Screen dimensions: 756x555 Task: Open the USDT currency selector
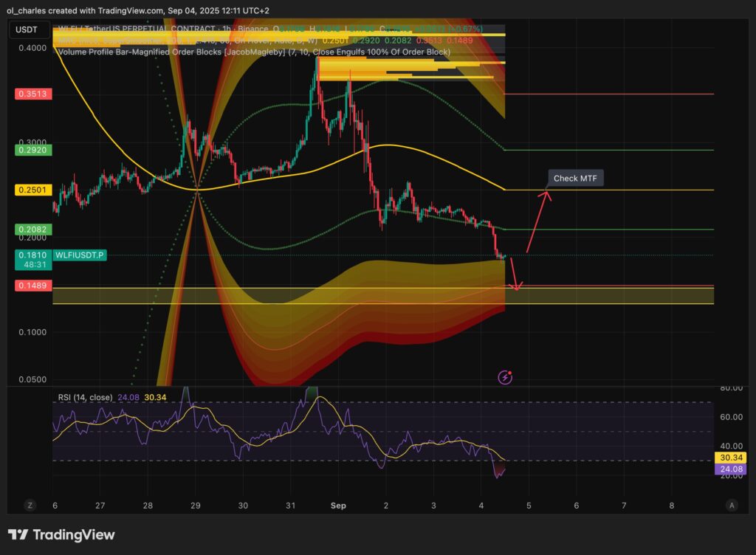point(27,31)
